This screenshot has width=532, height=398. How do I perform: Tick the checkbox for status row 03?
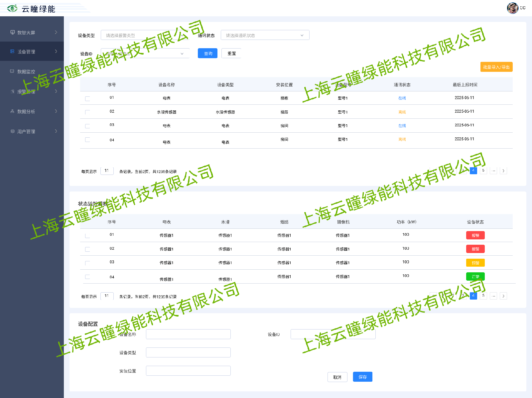click(x=87, y=263)
